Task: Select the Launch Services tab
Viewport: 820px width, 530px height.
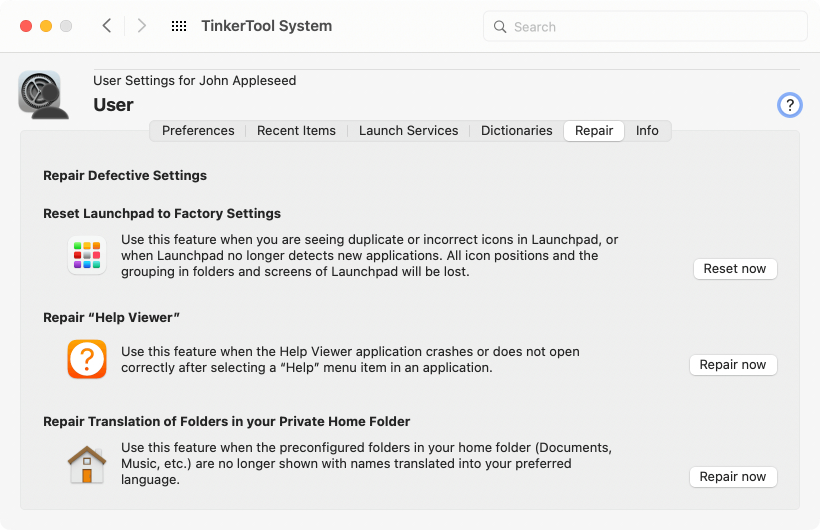Action: pos(408,131)
